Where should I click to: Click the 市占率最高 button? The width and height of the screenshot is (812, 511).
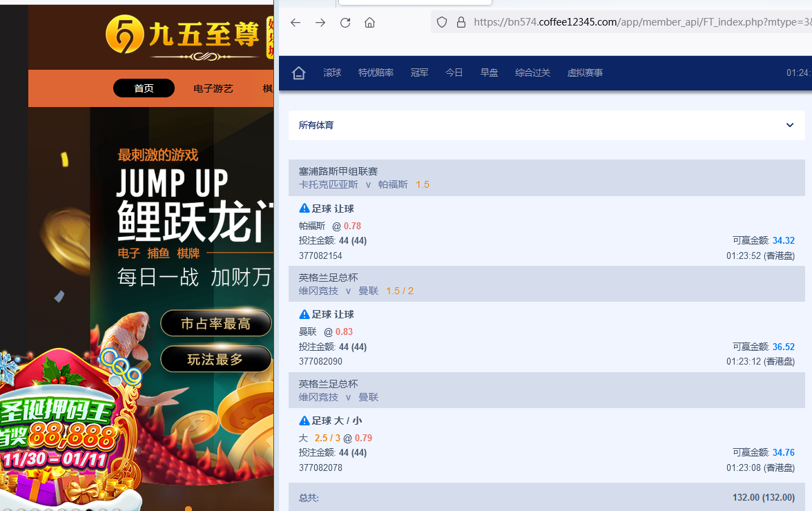point(215,323)
